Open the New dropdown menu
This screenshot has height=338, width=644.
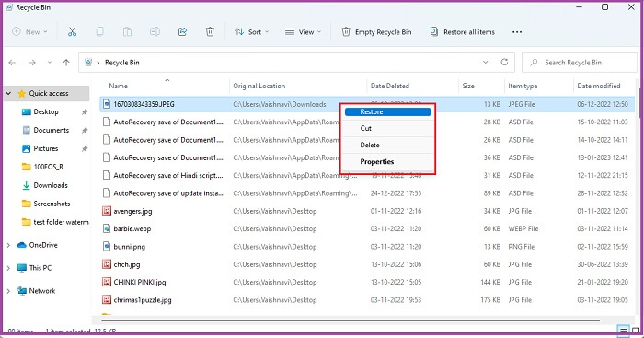click(30, 31)
